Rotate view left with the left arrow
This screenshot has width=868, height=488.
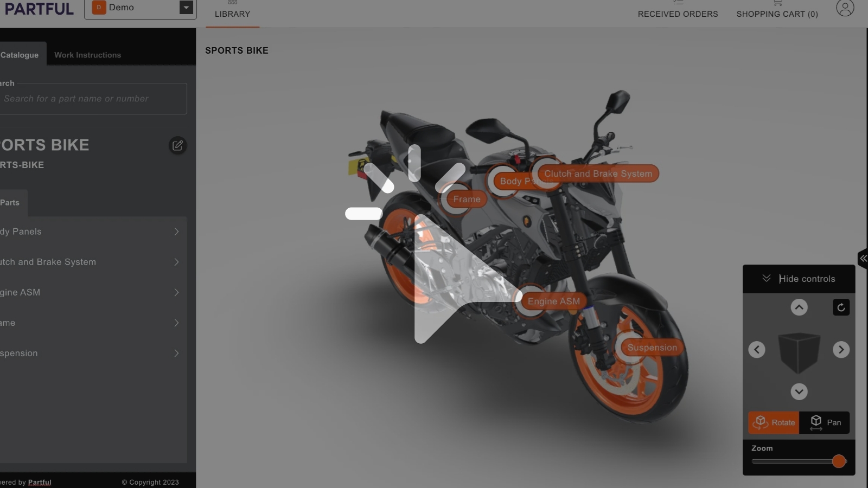[757, 350]
